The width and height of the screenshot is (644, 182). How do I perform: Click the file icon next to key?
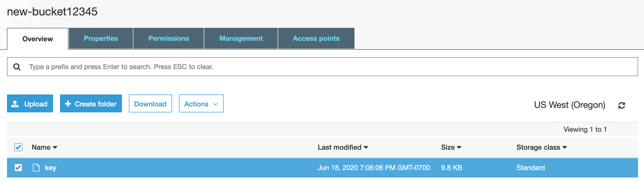tap(36, 168)
